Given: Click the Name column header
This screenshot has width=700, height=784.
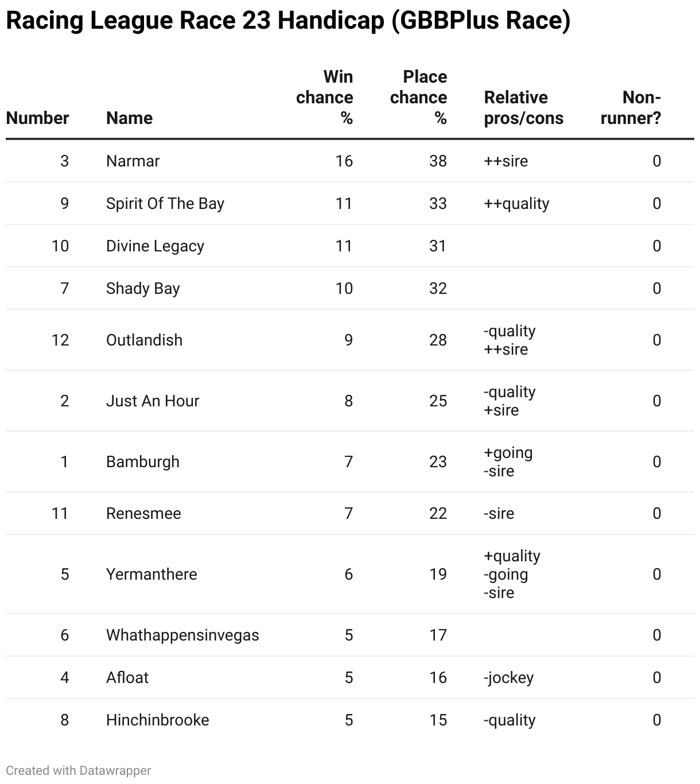Looking at the screenshot, I should (x=129, y=118).
